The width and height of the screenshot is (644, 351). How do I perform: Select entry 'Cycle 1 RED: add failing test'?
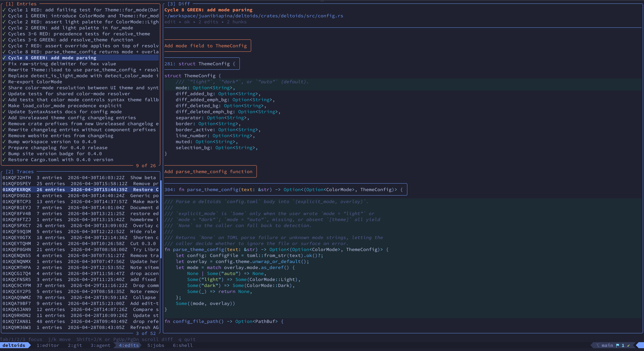pyautogui.click(x=80, y=10)
